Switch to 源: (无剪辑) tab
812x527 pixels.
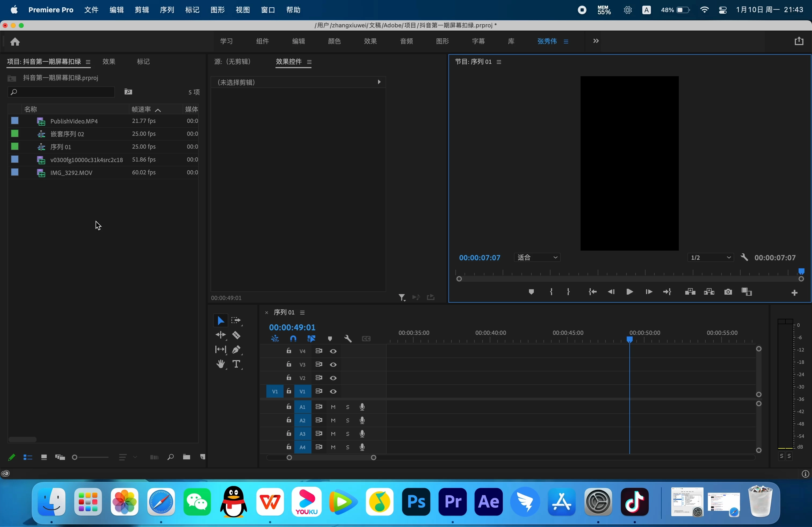(233, 62)
